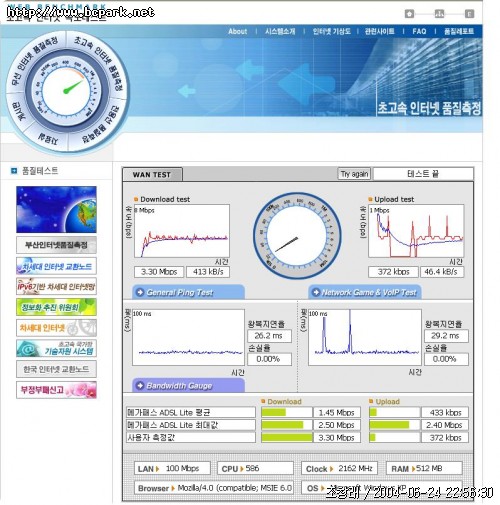Viewport: 500px width, 505px height.
Task: Click the 3.30 Mbps download result box
Action: [x=159, y=272]
